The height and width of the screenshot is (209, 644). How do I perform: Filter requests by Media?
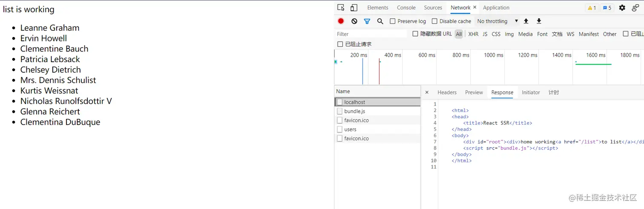526,34
